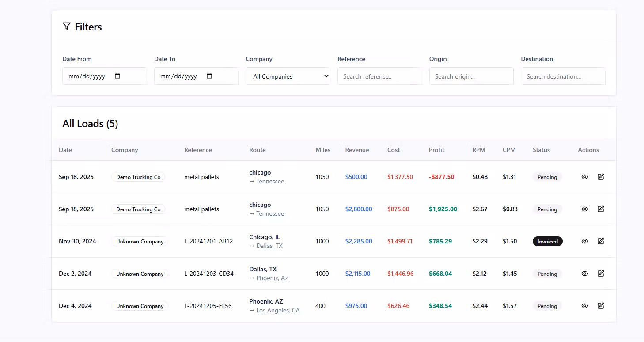Edit the load with $2,800.00 revenue
Image resolution: width=644 pixels, height=342 pixels.
(601, 209)
